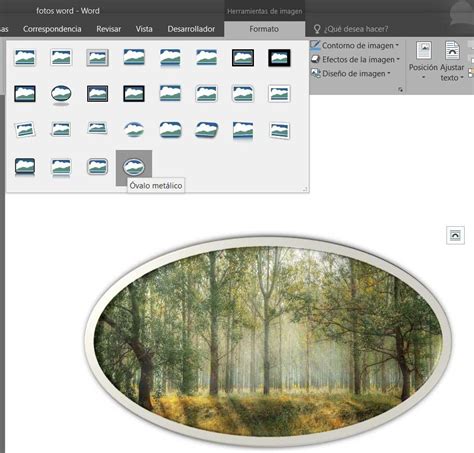474x453 pixels.
Task: Apply the reflected bevel white style
Action: [x=61, y=167]
